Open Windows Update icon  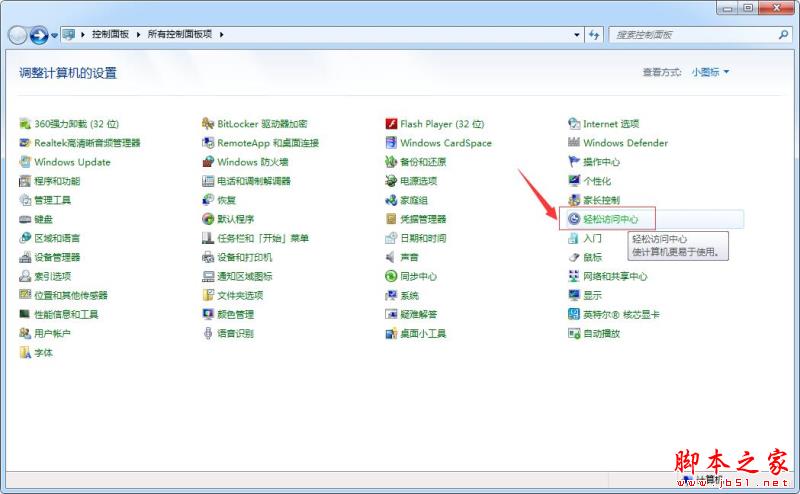point(25,162)
